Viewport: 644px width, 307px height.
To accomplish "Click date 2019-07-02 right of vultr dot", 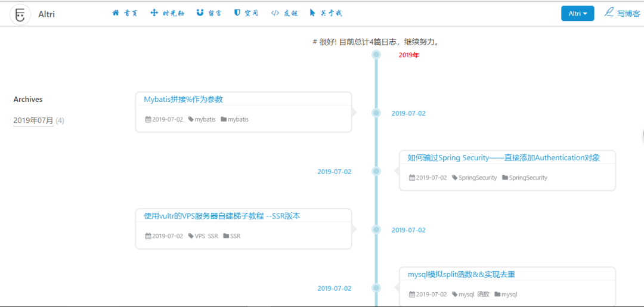I will pyautogui.click(x=408, y=230).
